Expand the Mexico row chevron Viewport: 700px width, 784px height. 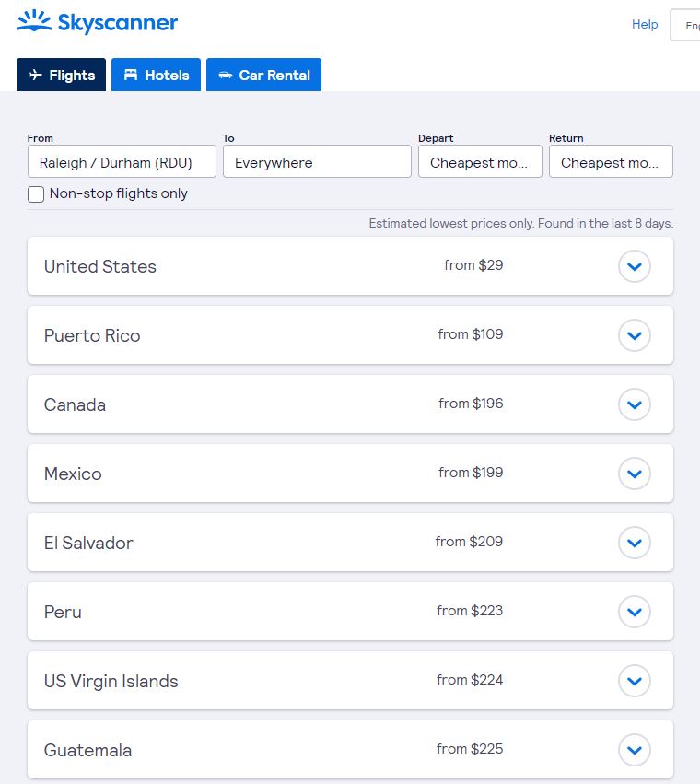click(634, 474)
